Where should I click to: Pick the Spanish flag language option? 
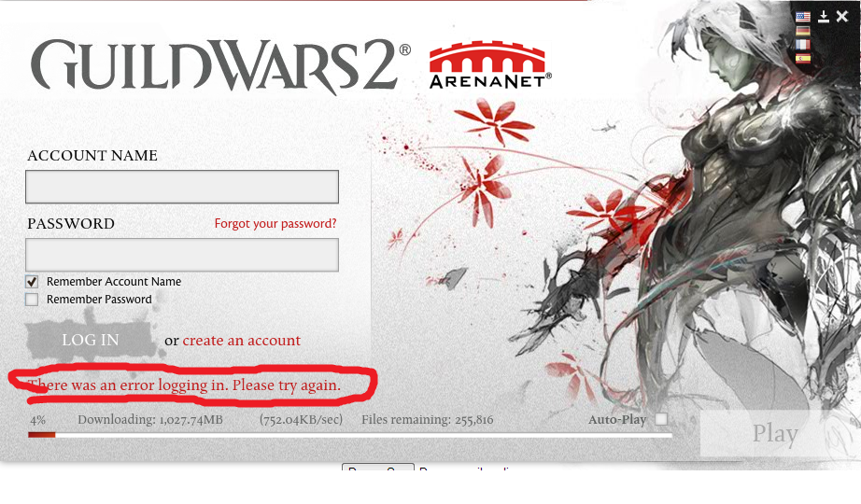tap(803, 58)
